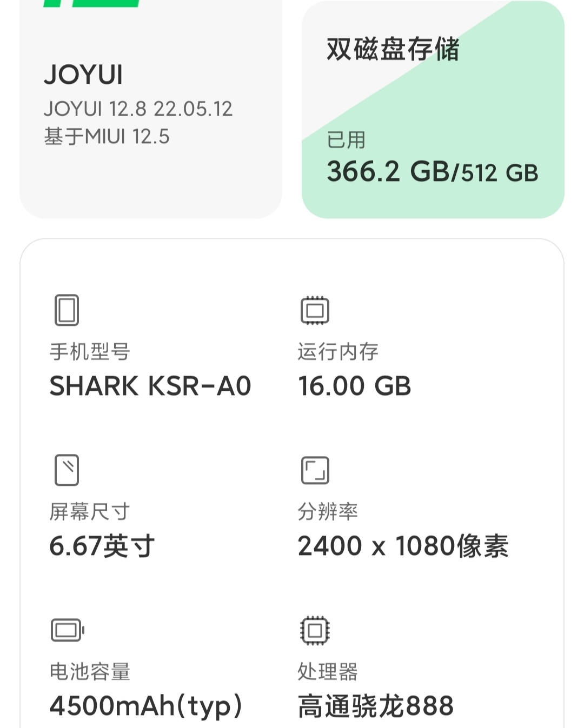Select the SHARK KSR-A0 model name
The height and width of the screenshot is (728, 584).
click(x=150, y=386)
